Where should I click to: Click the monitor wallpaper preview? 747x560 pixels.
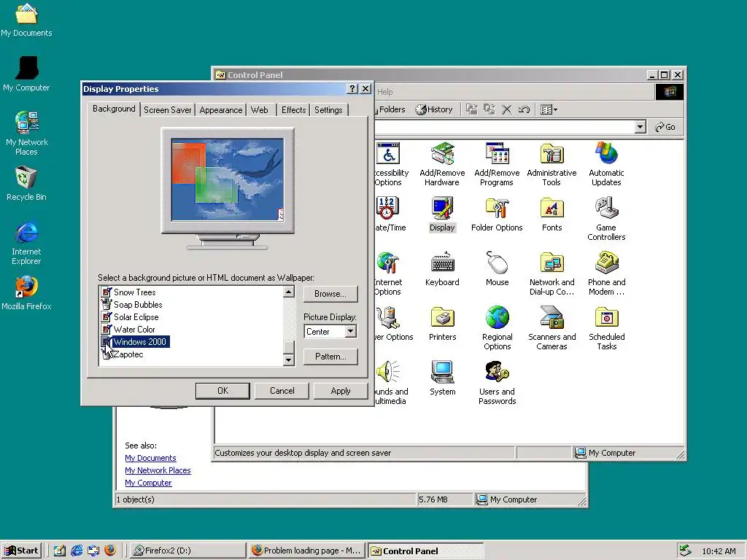[228, 179]
